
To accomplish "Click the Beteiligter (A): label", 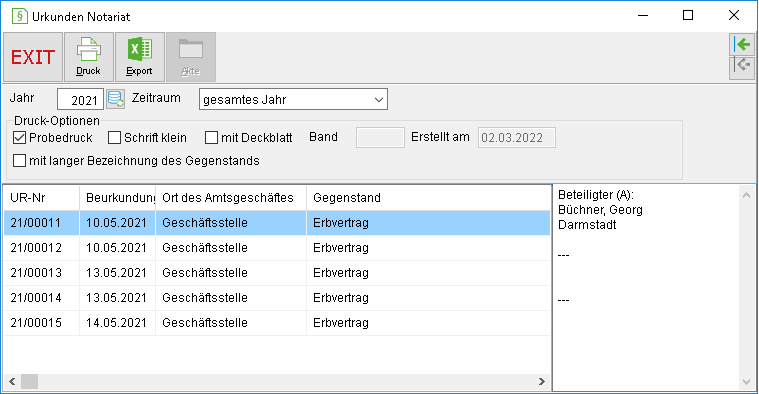I will pyautogui.click(x=596, y=195).
